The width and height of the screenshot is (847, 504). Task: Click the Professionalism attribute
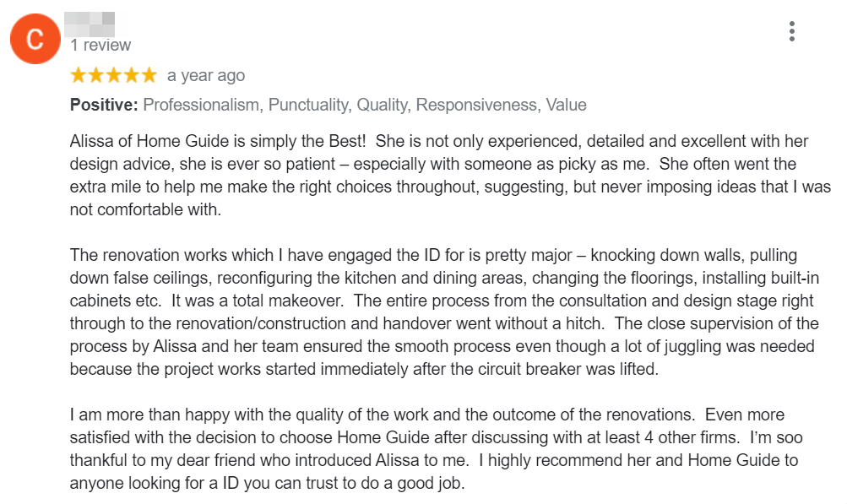[x=203, y=104]
